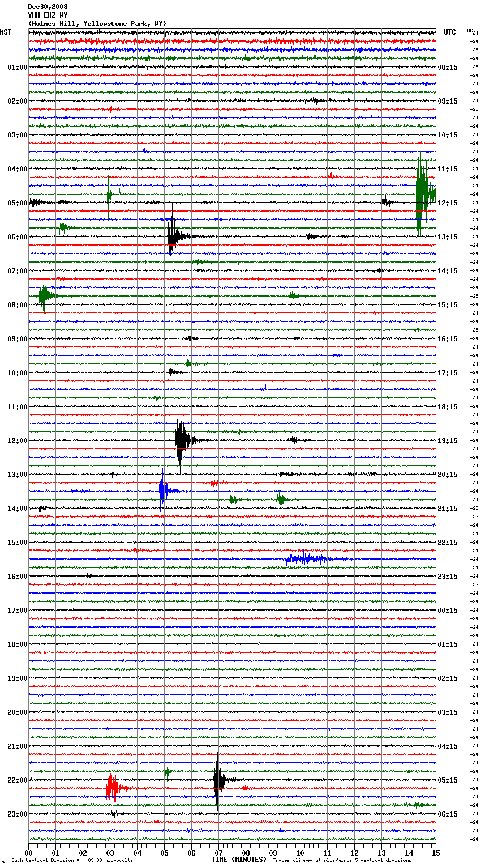Click the 15:15 UTC time label

click(448, 305)
